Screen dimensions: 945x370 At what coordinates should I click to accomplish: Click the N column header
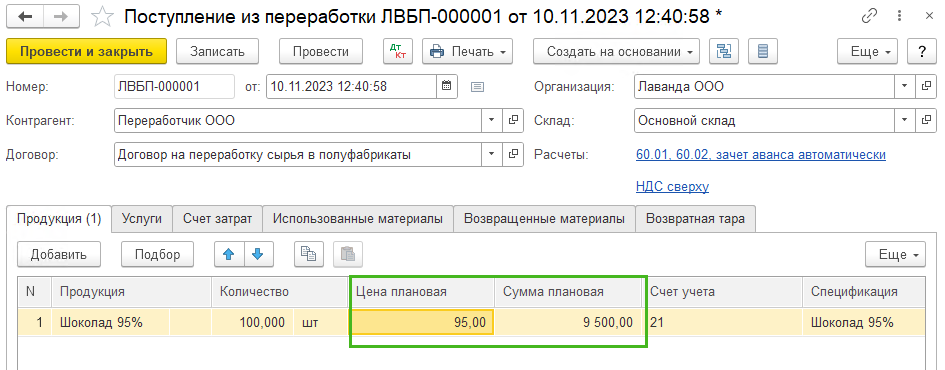click(x=34, y=292)
